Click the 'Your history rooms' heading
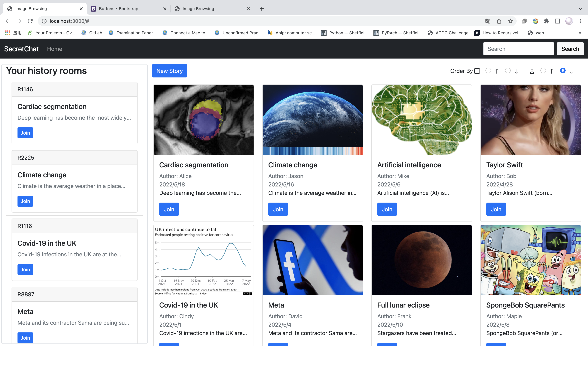The image size is (588, 368). pyautogui.click(x=46, y=71)
